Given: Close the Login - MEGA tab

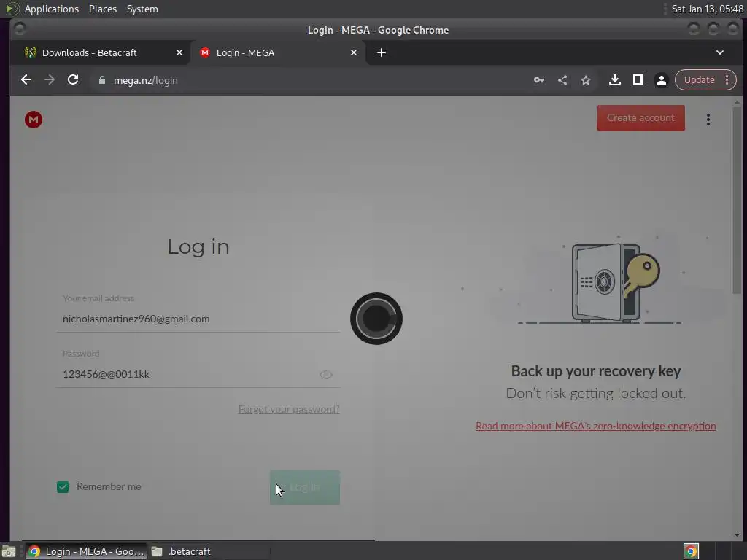Looking at the screenshot, I should click(354, 52).
